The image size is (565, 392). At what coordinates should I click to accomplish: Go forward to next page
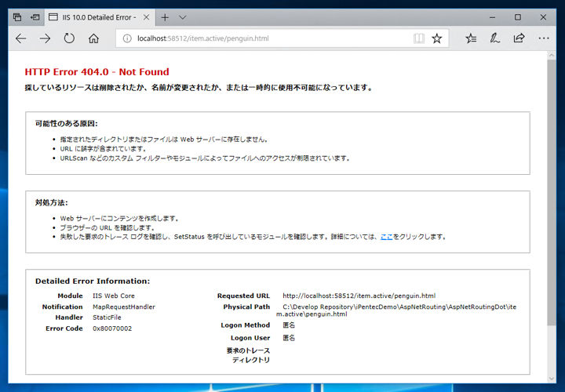tap(45, 38)
